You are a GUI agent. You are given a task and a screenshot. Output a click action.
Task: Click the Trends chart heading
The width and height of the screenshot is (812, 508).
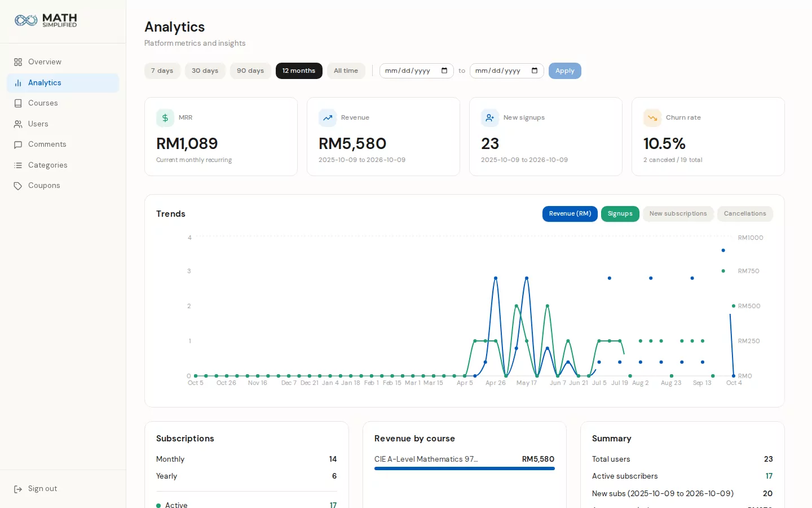(x=171, y=214)
